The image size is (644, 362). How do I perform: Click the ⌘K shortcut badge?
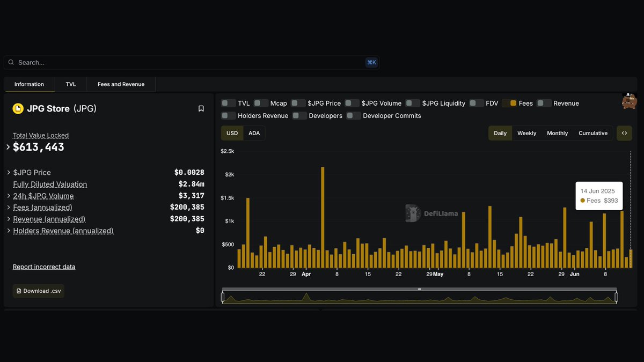(x=371, y=62)
